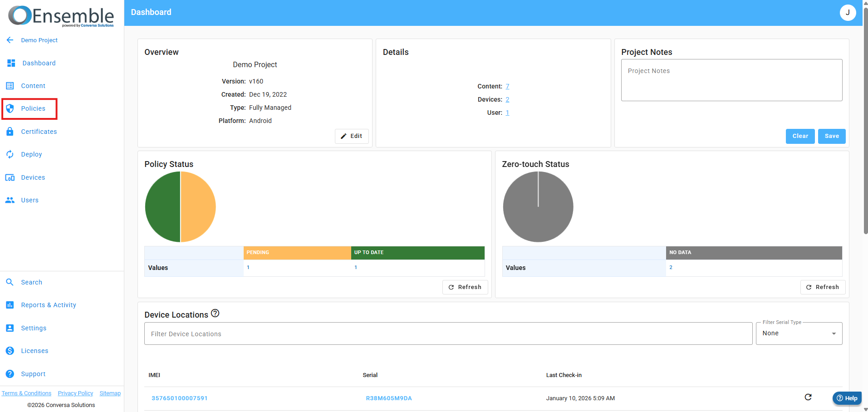Refresh the device row with circular arrow

pyautogui.click(x=808, y=397)
